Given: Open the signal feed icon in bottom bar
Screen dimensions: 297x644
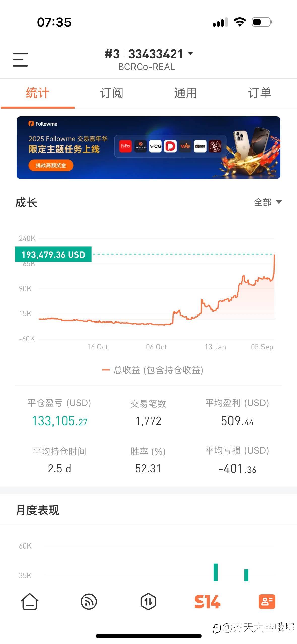Looking at the screenshot, I should (x=89, y=602).
